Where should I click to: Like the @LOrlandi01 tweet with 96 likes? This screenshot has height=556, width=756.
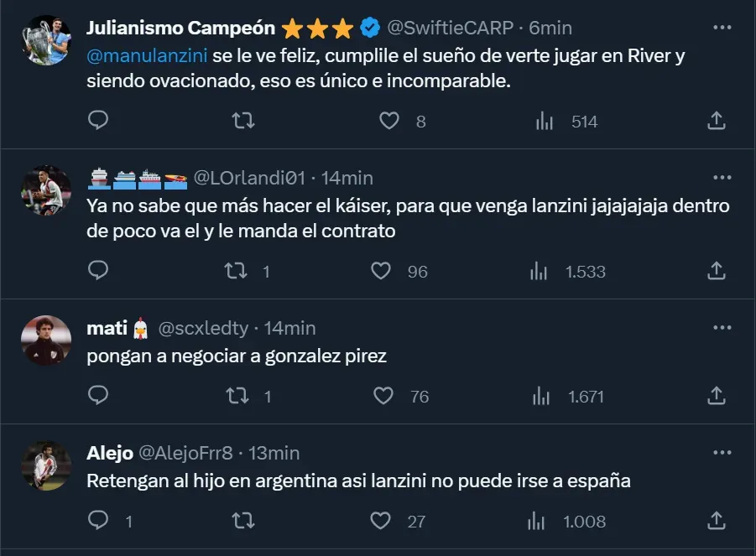[382, 271]
